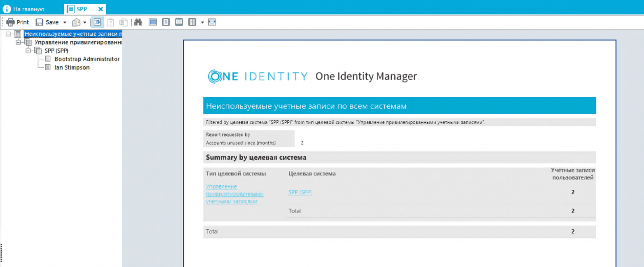Switch to the «На главную» tab
This screenshot has height=267, width=644.
click(28, 9)
